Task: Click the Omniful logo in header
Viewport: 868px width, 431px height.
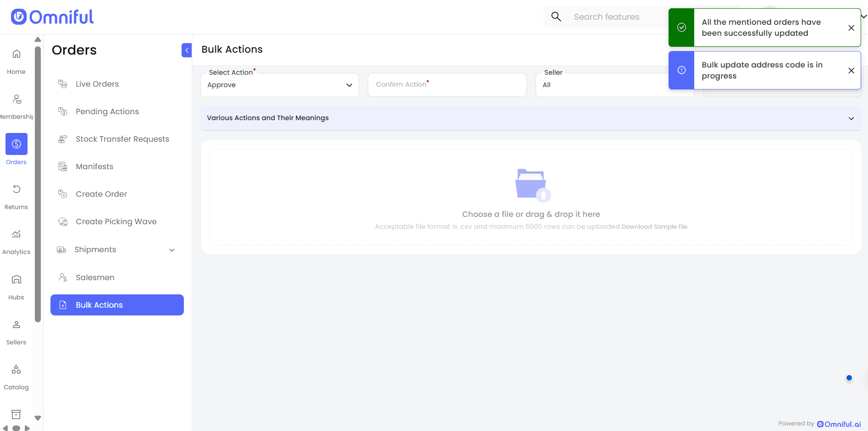Action: [x=52, y=17]
